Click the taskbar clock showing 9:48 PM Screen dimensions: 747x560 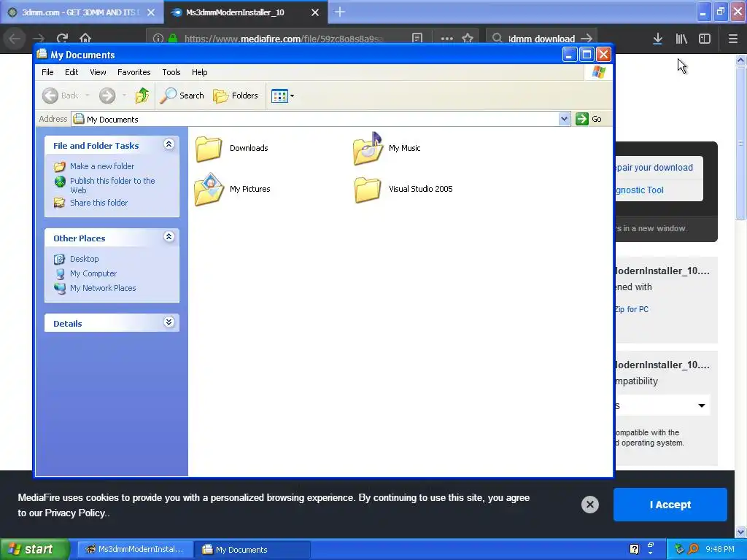(720, 550)
